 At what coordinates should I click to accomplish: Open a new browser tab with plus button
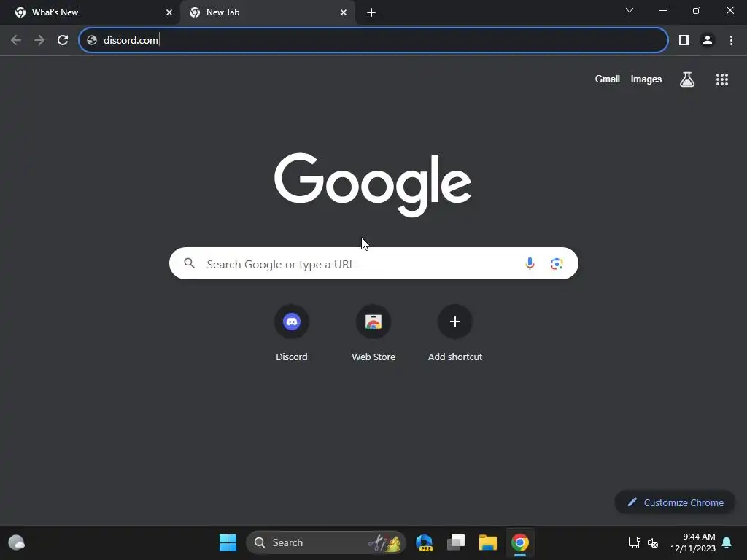[x=371, y=12]
